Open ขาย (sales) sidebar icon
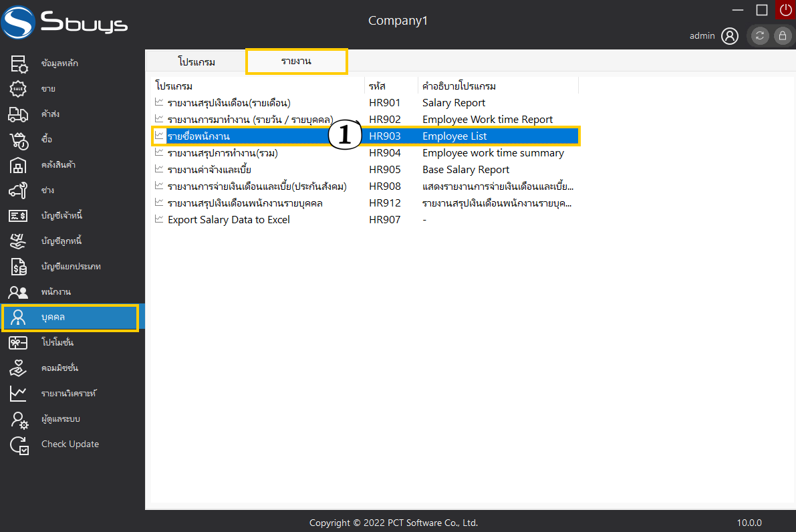This screenshot has width=796, height=532. tap(18, 89)
